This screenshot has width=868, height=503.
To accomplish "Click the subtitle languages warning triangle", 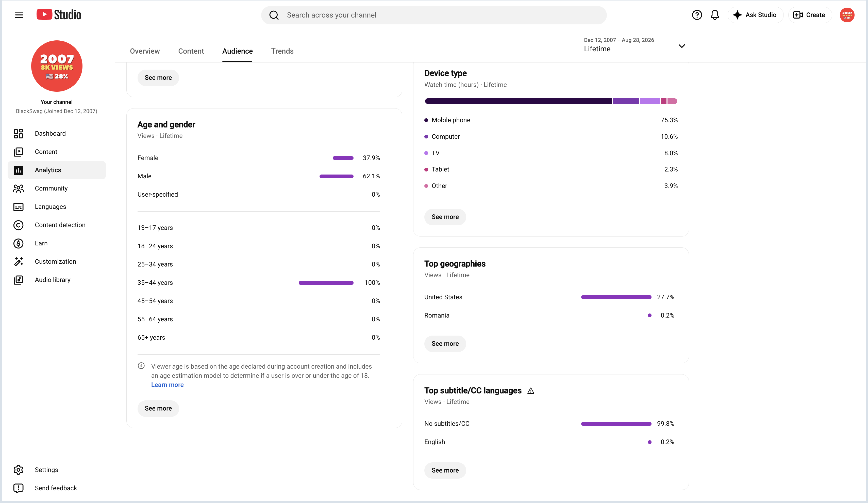I will click(x=531, y=391).
